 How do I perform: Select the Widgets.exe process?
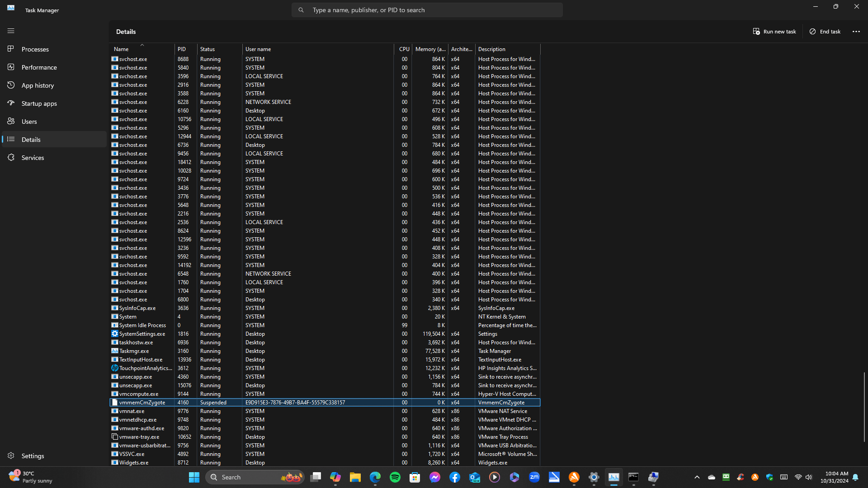(325, 463)
